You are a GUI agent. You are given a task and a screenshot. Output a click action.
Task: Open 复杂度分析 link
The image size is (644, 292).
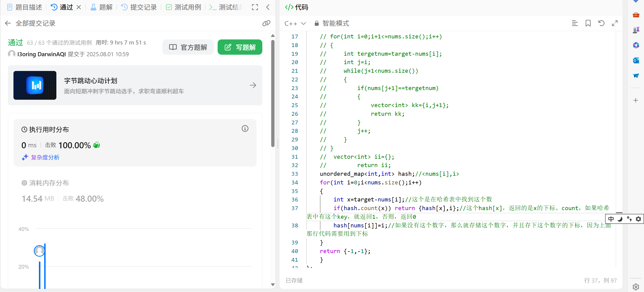(45, 157)
